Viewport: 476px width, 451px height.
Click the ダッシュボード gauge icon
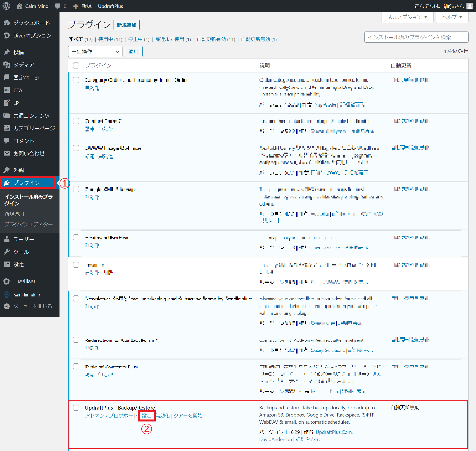point(7,23)
